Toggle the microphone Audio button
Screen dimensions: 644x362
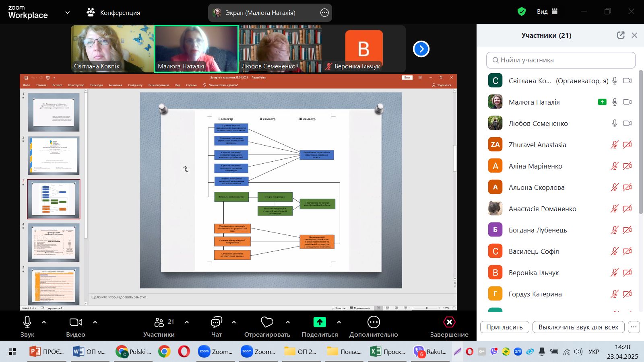[x=27, y=322]
